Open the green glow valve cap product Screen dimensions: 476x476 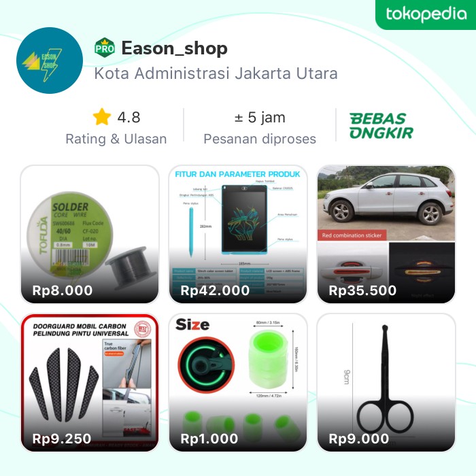click(238, 382)
